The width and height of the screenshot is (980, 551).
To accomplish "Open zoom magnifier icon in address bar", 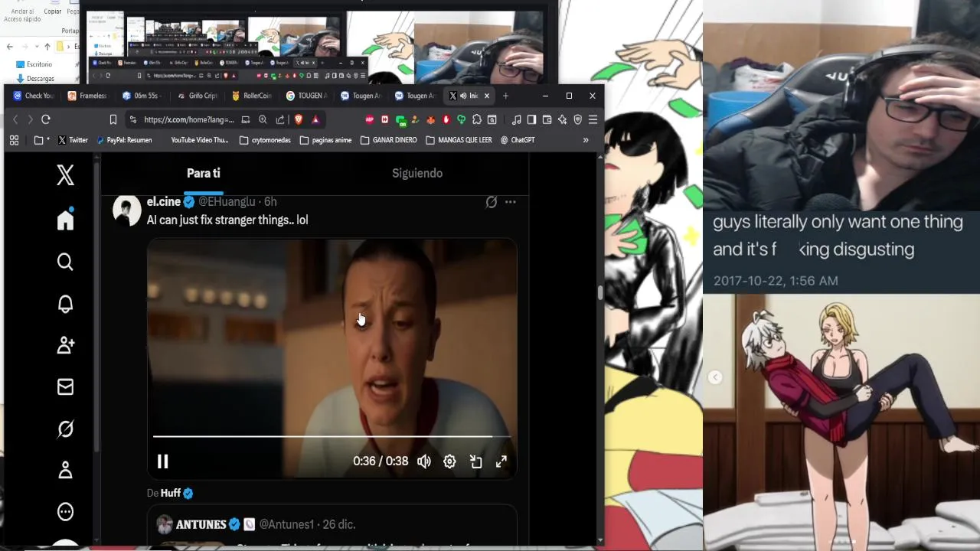I will point(263,119).
